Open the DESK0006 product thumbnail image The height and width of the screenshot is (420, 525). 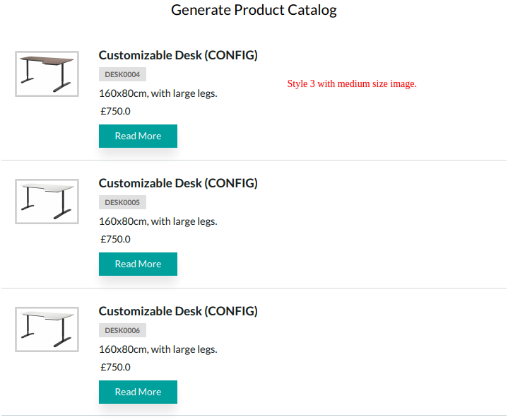point(47,329)
